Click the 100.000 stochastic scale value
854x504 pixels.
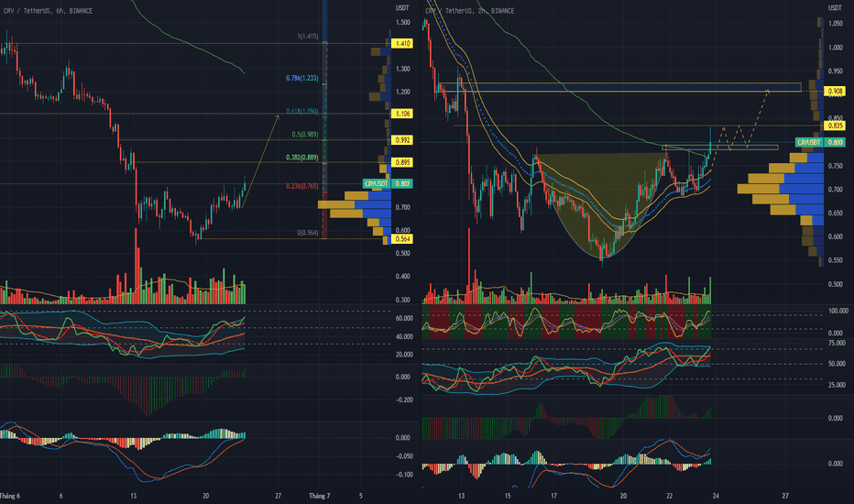coord(838,311)
